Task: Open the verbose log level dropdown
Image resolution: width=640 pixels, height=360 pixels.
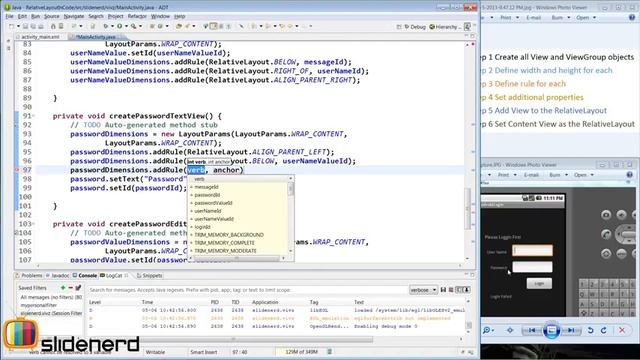Action: pyautogui.click(x=423, y=290)
